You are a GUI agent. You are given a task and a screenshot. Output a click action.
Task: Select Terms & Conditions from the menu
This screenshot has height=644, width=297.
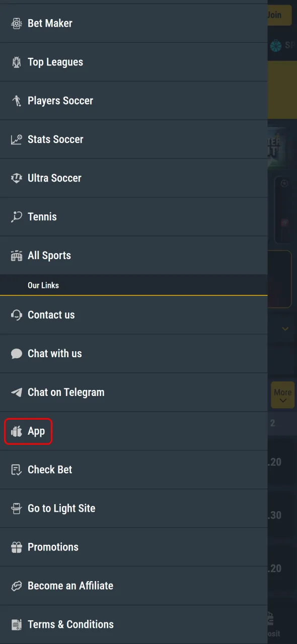coord(70,624)
